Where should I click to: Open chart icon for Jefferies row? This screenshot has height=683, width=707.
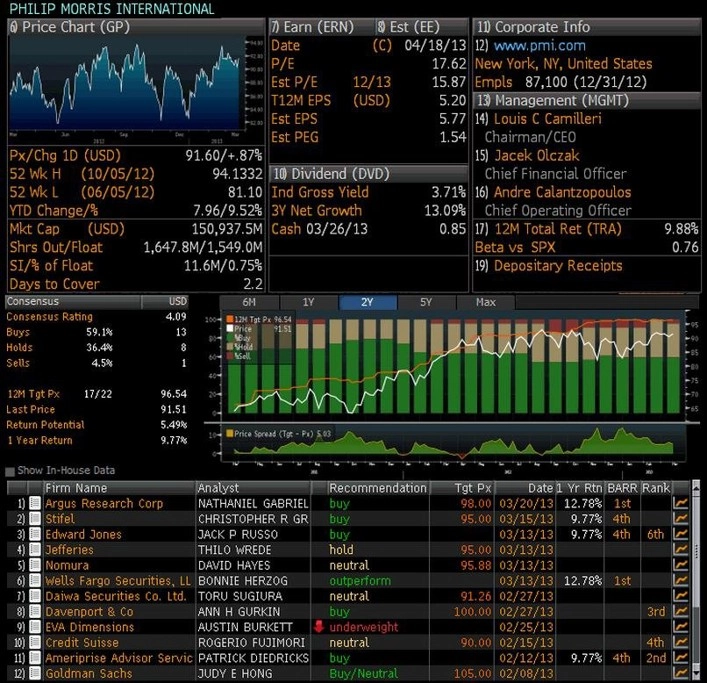tap(680, 550)
